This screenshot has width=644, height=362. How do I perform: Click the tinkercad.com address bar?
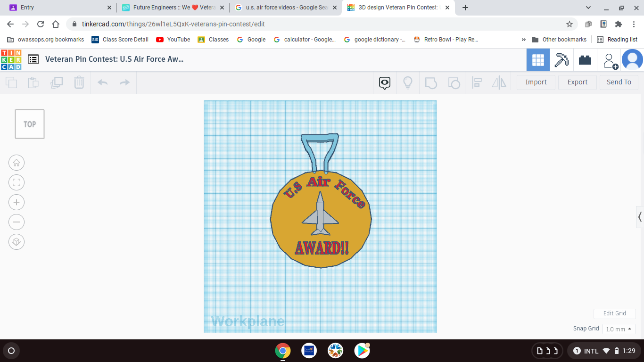(322, 24)
